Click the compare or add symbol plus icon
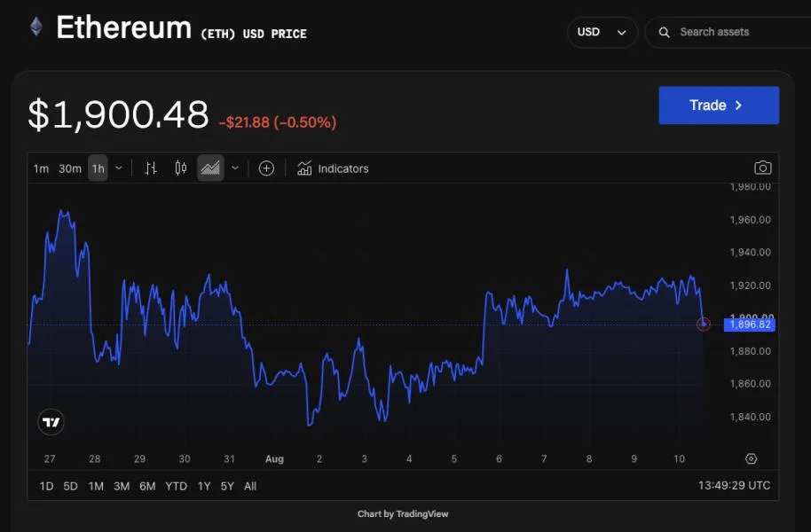This screenshot has width=811, height=532. [266, 168]
